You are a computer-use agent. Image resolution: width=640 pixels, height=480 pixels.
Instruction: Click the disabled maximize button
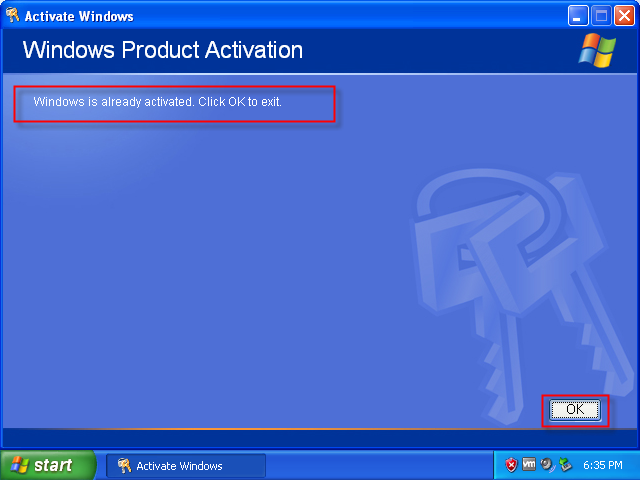pyautogui.click(x=601, y=16)
